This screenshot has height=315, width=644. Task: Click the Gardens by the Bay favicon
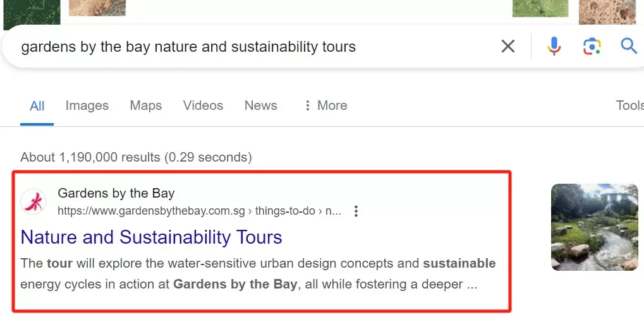click(33, 202)
